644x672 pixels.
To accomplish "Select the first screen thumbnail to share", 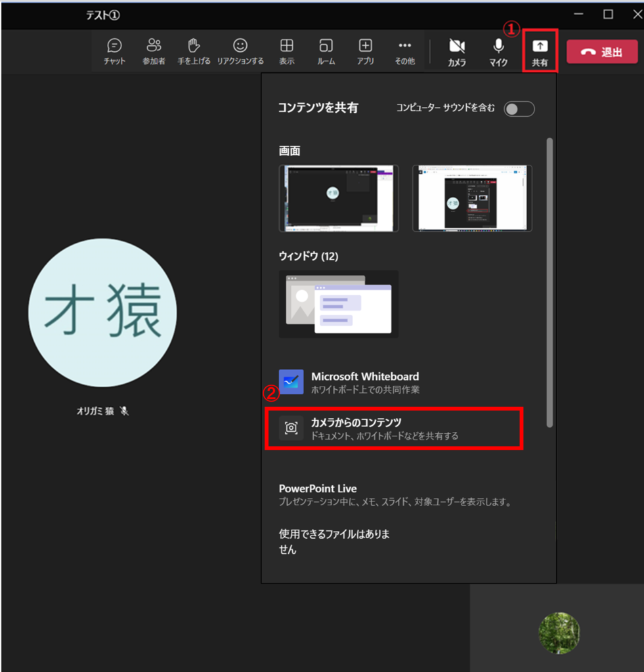I will [x=339, y=198].
